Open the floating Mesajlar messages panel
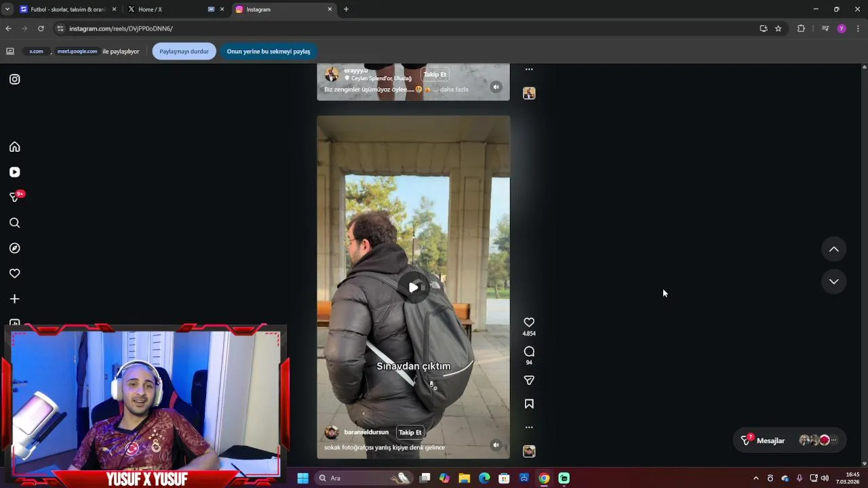868x488 pixels. pos(789,441)
